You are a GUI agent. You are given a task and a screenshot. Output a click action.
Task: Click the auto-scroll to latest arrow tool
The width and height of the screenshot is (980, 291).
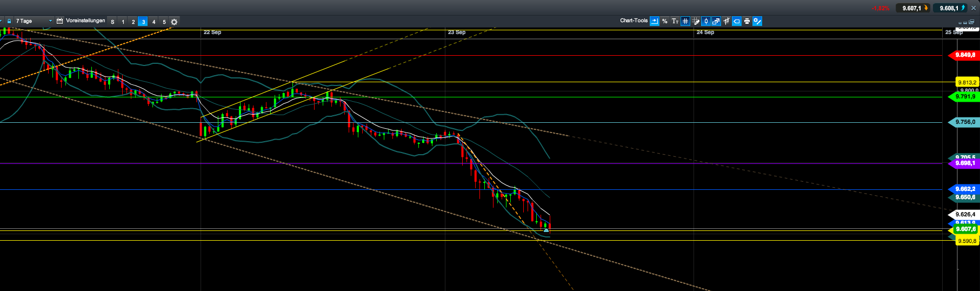(x=655, y=21)
